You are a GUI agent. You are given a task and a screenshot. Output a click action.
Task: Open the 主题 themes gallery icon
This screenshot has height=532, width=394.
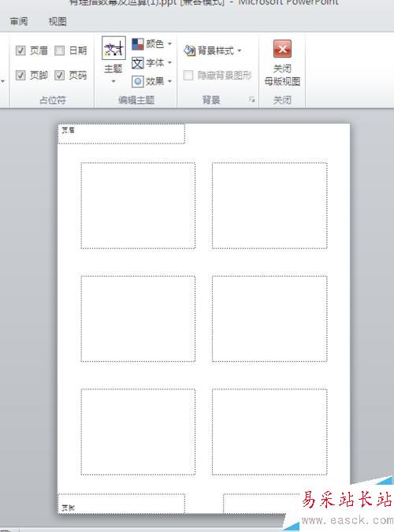click(113, 48)
